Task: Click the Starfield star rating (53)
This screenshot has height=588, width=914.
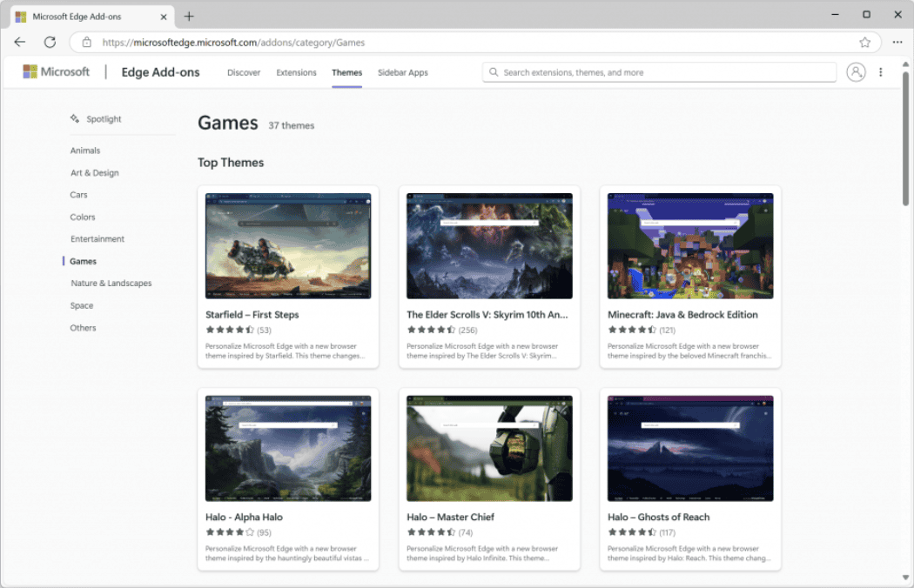Action: point(239,330)
